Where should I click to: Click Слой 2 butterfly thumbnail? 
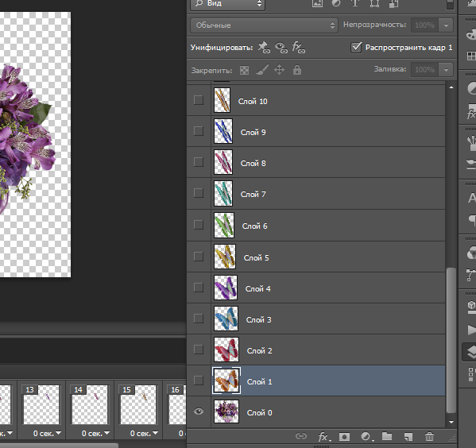[x=226, y=350]
